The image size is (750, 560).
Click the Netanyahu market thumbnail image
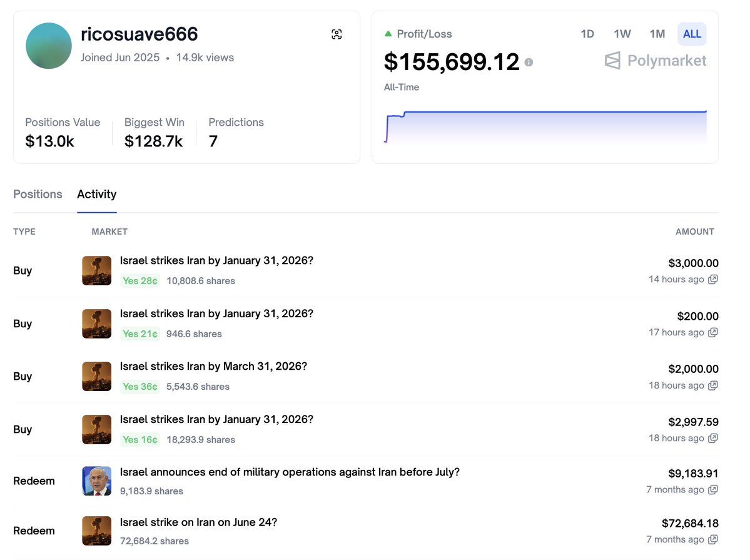click(x=96, y=481)
